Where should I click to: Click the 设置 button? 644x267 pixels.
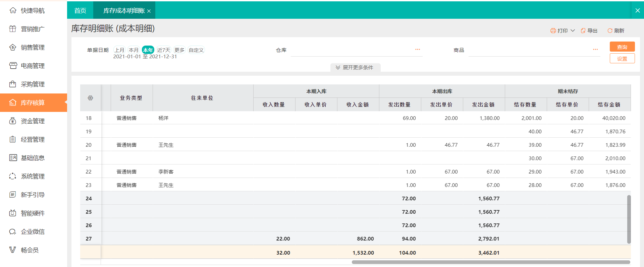tap(622, 59)
